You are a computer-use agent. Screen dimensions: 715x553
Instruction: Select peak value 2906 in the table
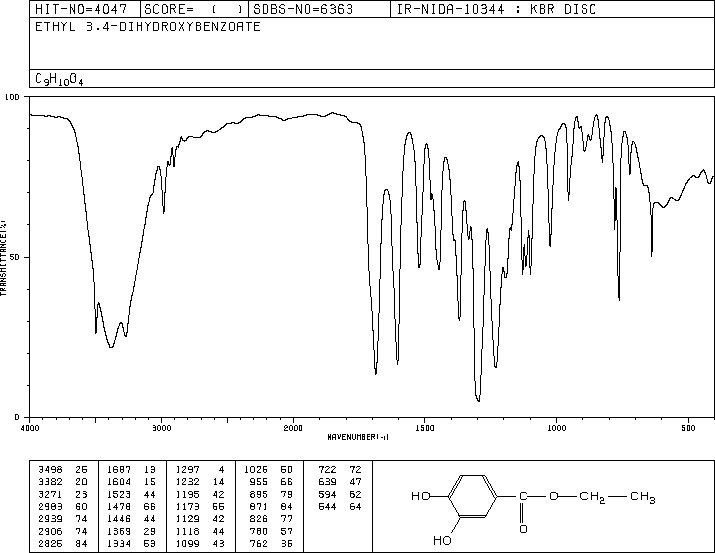(50, 532)
